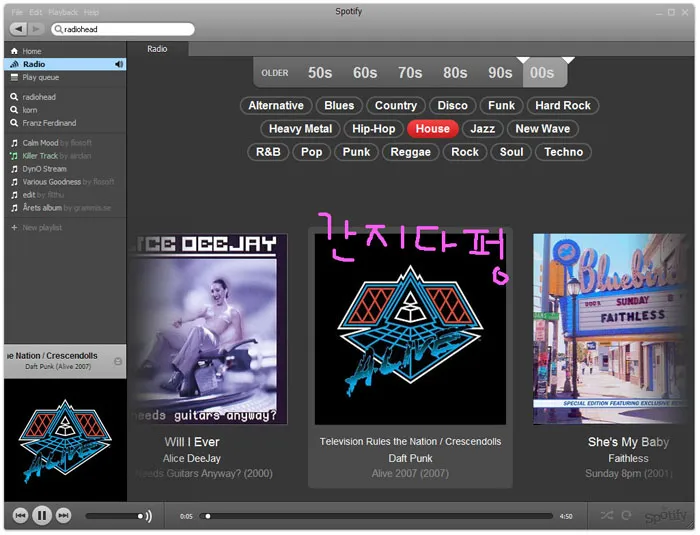The width and height of the screenshot is (700, 535).
Task: Enable the Reggae genre filter
Action: coord(410,152)
